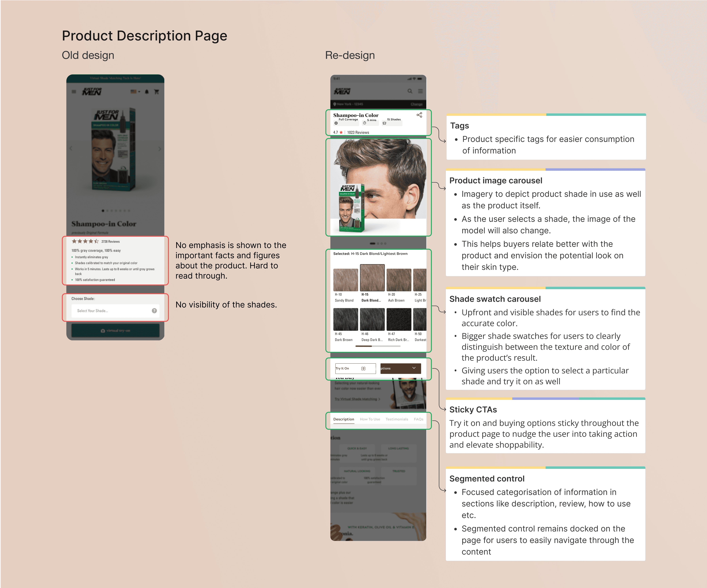Click Change to update the location
Image resolution: width=707 pixels, height=588 pixels.
click(416, 104)
